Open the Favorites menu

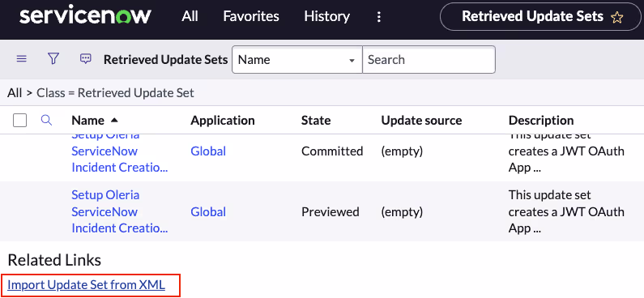click(251, 16)
